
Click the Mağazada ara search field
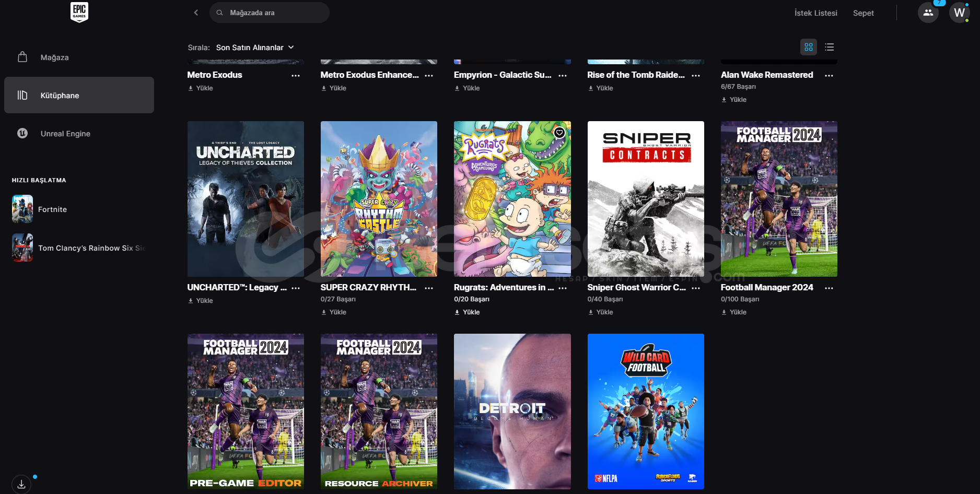[x=269, y=13]
